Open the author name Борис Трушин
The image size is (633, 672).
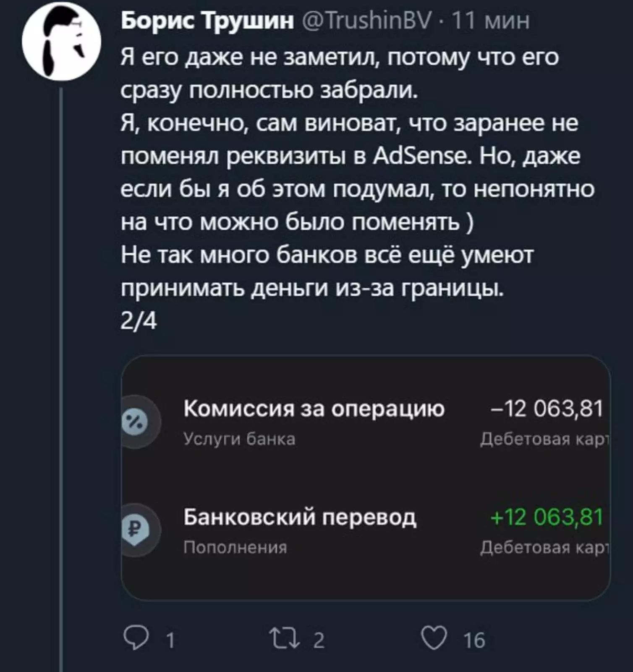207,20
